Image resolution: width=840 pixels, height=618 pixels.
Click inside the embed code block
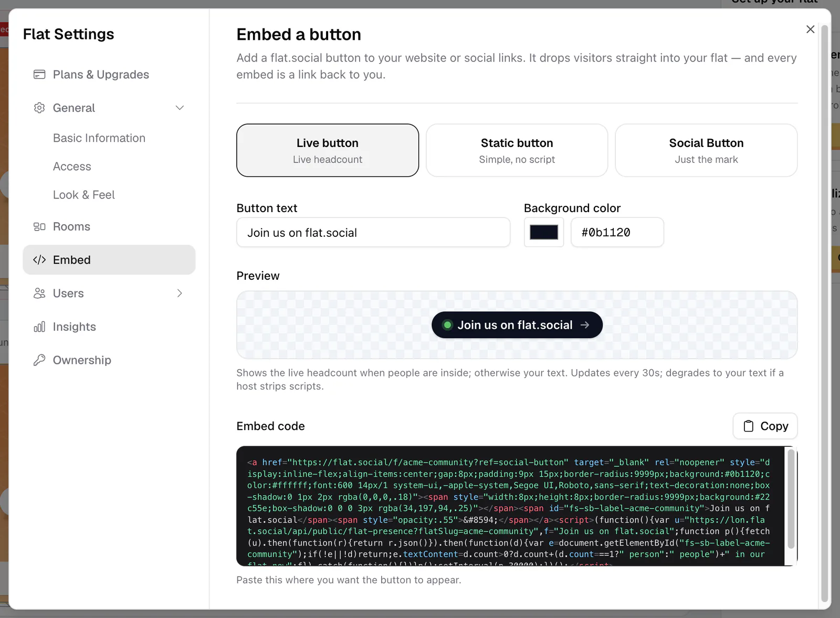[509, 506]
